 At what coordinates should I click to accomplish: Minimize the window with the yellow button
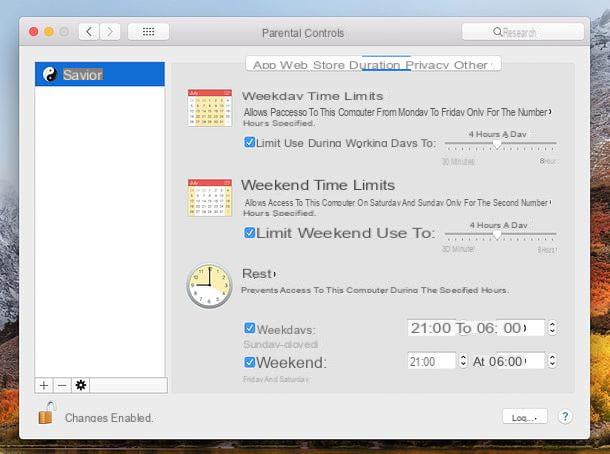(49, 32)
